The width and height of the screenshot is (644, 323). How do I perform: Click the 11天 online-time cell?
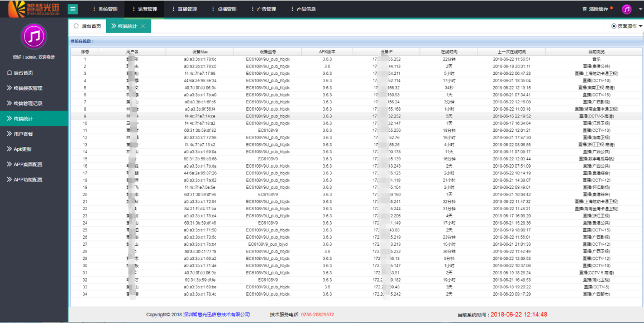point(449,151)
